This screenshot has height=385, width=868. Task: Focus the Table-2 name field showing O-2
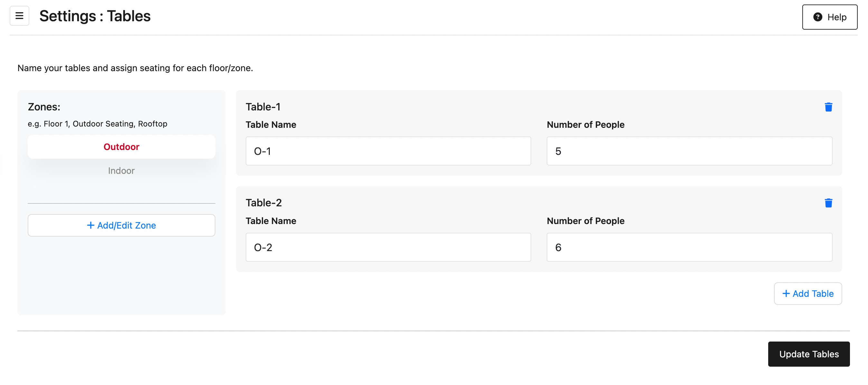click(388, 248)
